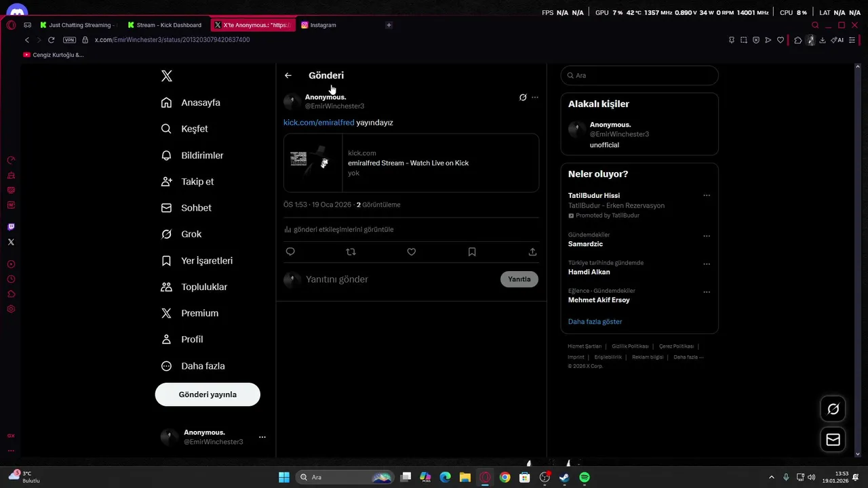Open the X shortcut in Opera sidebar

[x=11, y=242]
